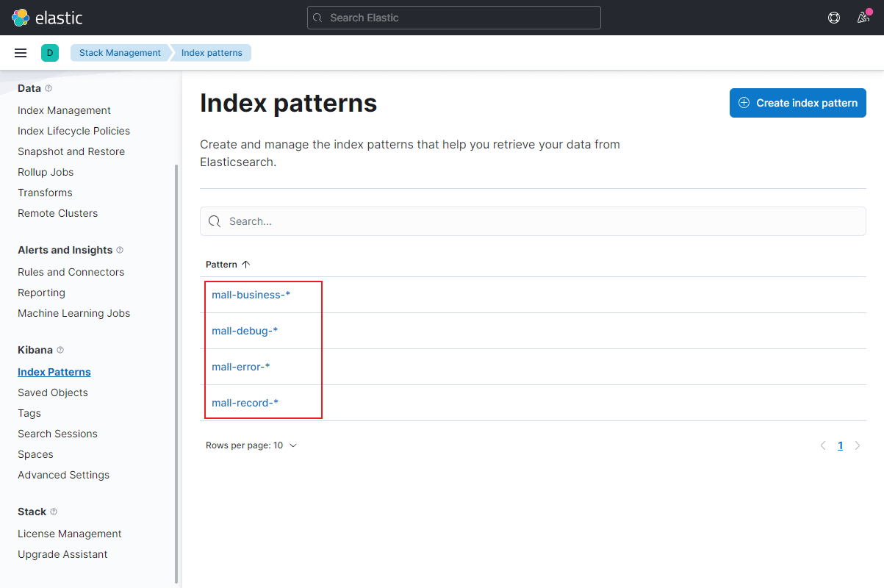Open Search Sessions page
Viewport: 884px width, 588px height.
[x=57, y=434]
